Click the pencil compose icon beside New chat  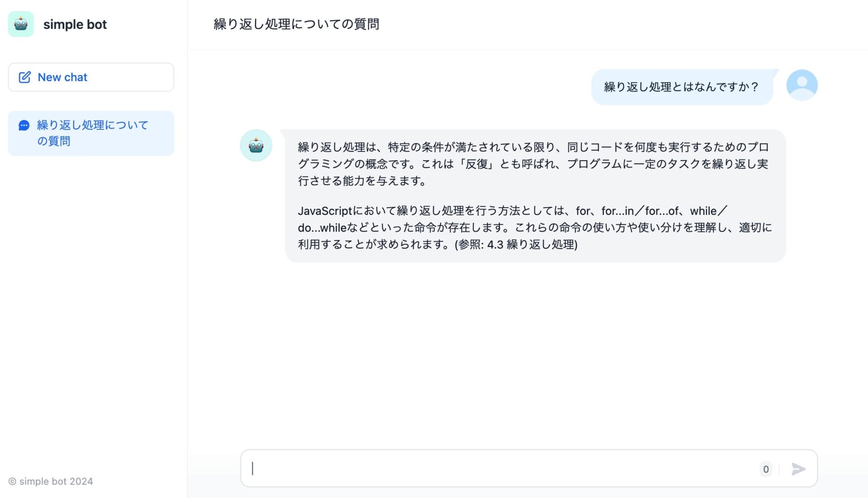24,77
